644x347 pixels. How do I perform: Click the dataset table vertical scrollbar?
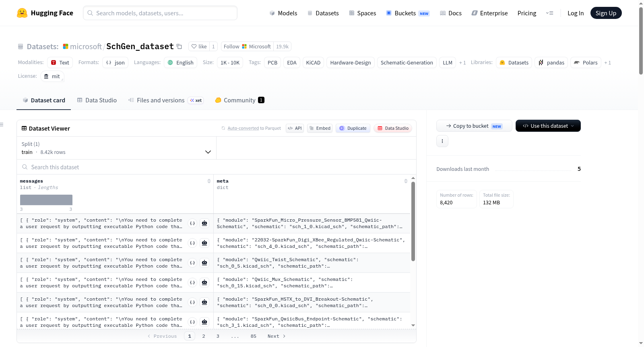coord(413,221)
